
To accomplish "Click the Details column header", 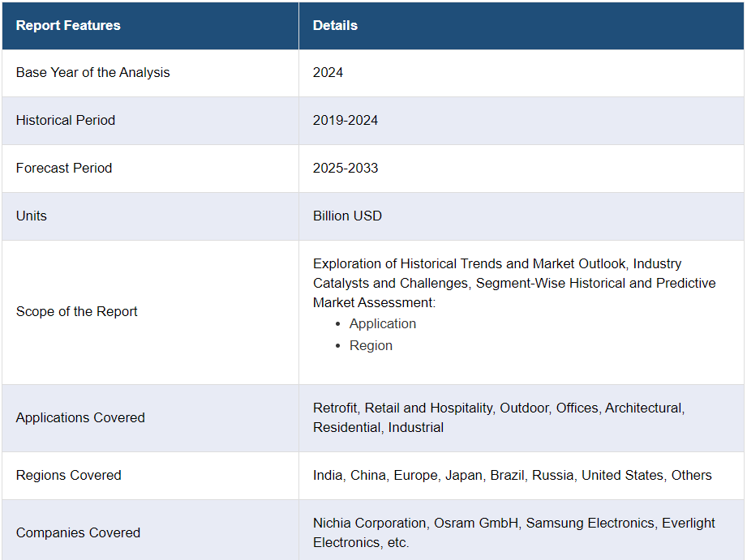I will pyautogui.click(x=335, y=25).
